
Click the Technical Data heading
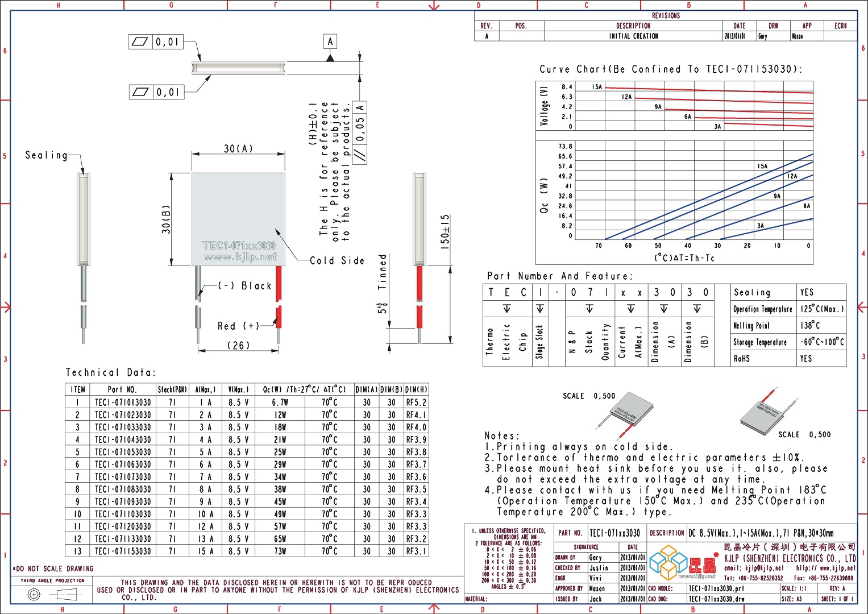click(110, 372)
